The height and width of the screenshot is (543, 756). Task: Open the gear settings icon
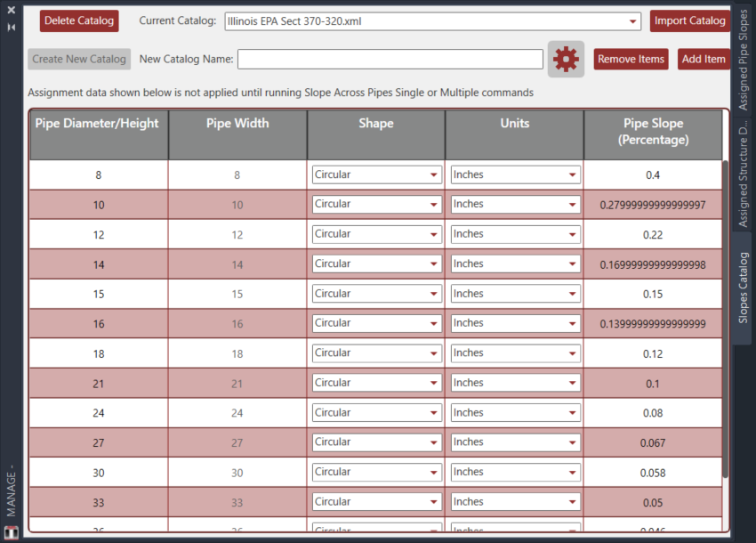566,59
